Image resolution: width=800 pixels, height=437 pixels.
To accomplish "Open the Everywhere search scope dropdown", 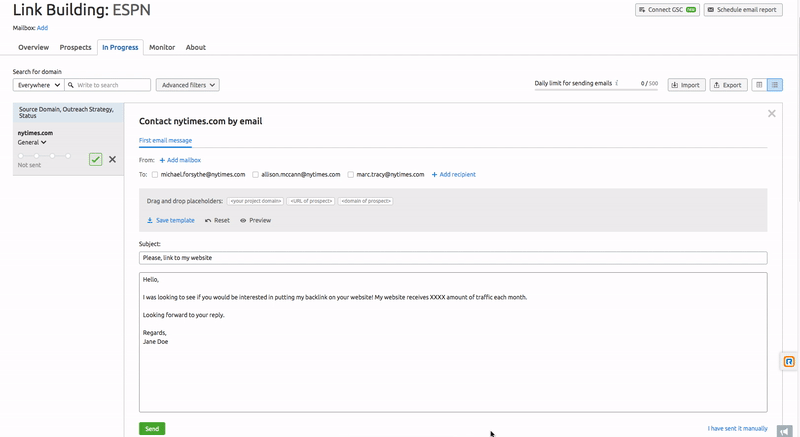I will point(38,85).
